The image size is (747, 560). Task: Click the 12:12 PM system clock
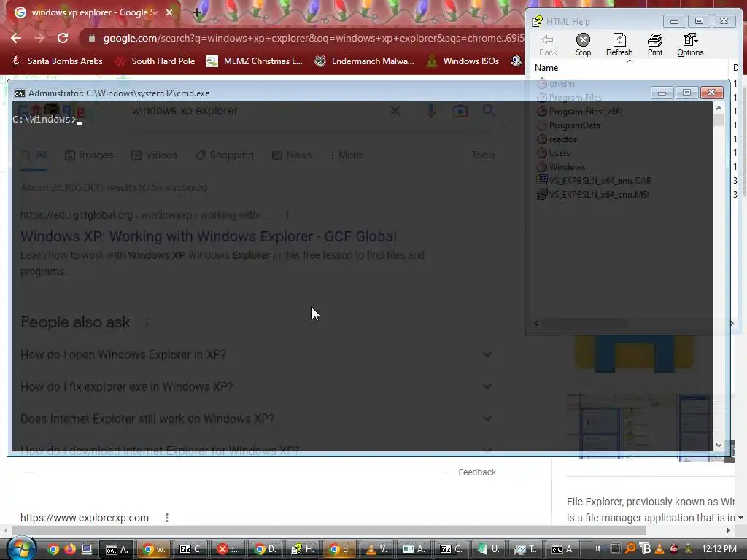(719, 549)
